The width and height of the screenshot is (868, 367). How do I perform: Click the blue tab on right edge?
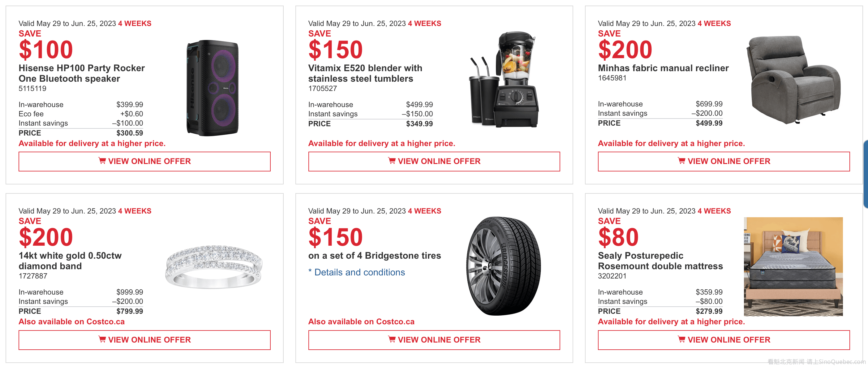pos(865,174)
